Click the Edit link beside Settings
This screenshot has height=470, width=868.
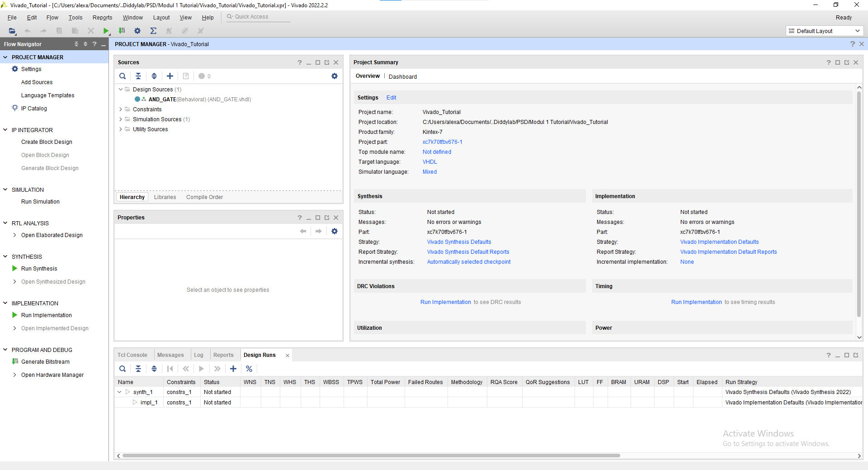pos(391,98)
